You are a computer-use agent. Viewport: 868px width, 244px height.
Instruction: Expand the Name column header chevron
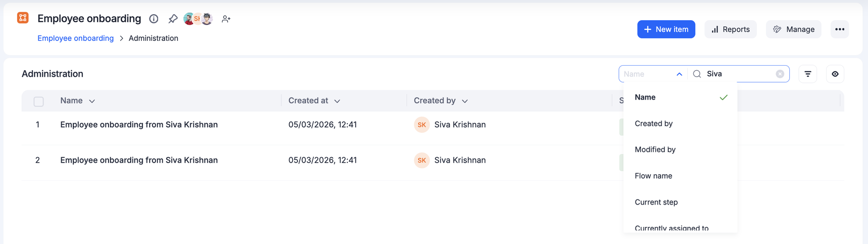(92, 101)
